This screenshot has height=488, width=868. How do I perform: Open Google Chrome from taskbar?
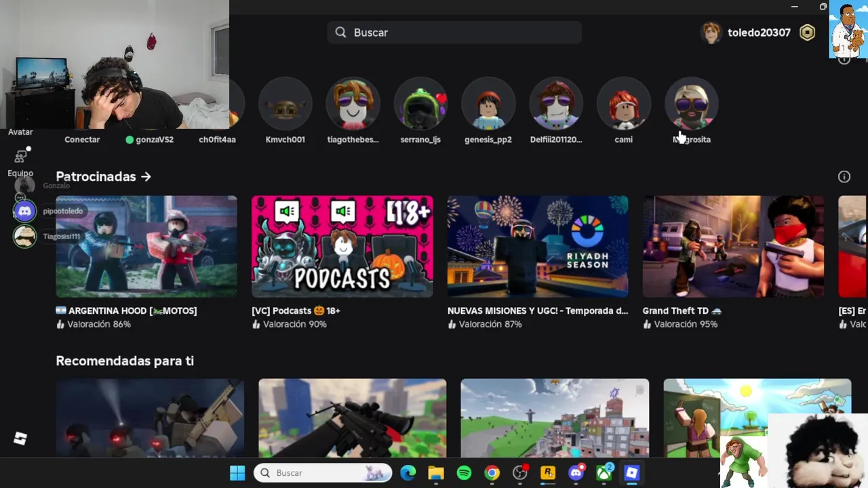coord(492,473)
